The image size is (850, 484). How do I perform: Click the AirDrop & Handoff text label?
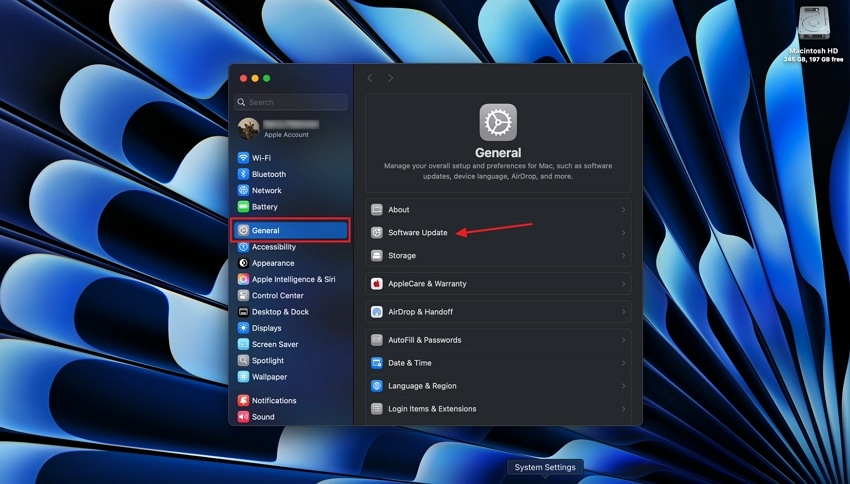coord(421,312)
